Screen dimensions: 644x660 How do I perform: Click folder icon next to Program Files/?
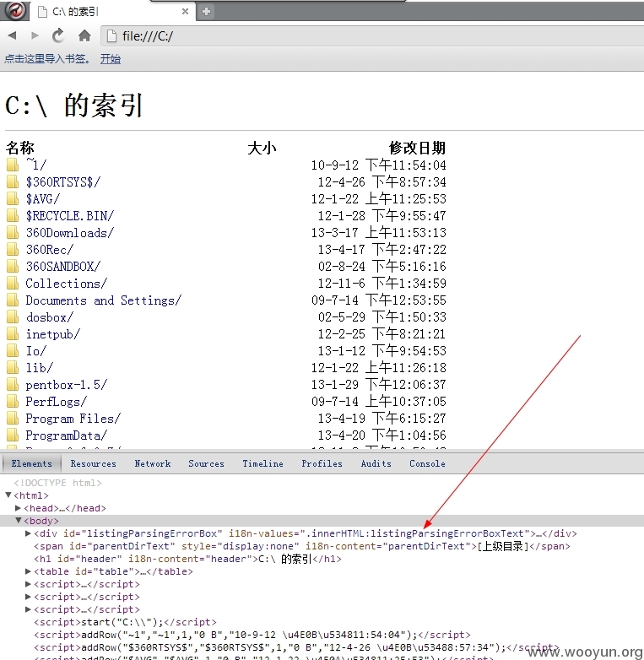pyautogui.click(x=13, y=418)
